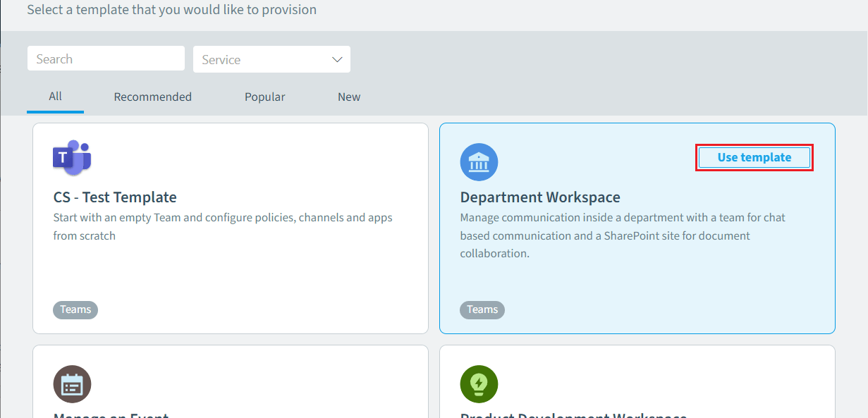Screen dimensions: 868x418
Task: Switch to the All tab
Action: click(55, 97)
